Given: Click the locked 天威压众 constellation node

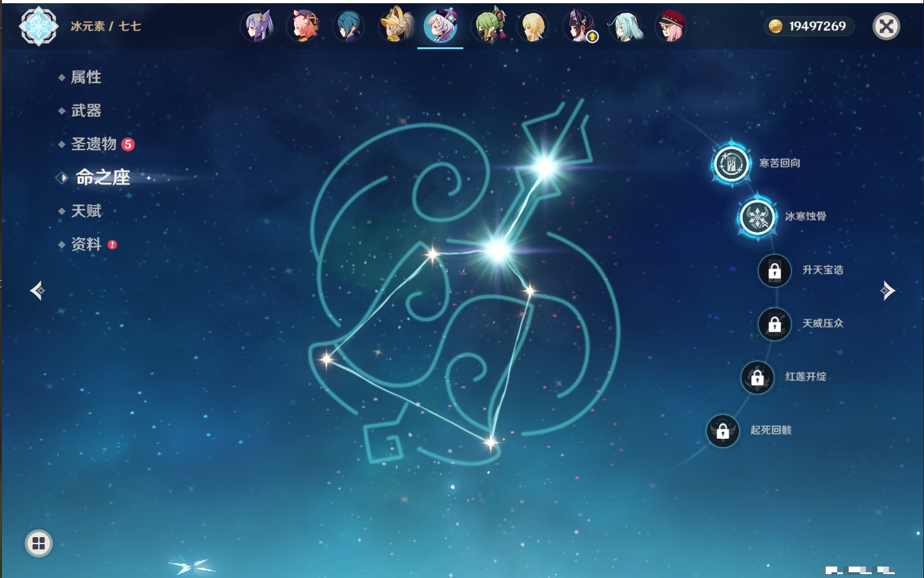Looking at the screenshot, I should 775,324.
